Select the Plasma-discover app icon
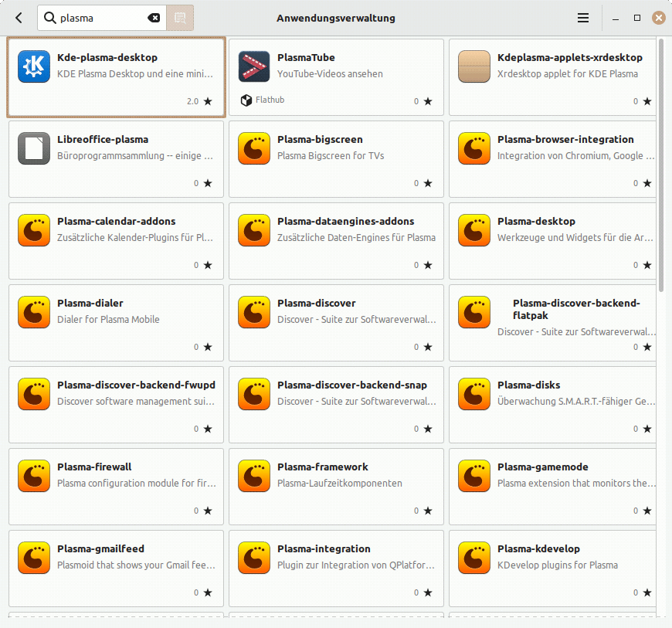Image resolution: width=672 pixels, height=628 pixels. (x=253, y=312)
